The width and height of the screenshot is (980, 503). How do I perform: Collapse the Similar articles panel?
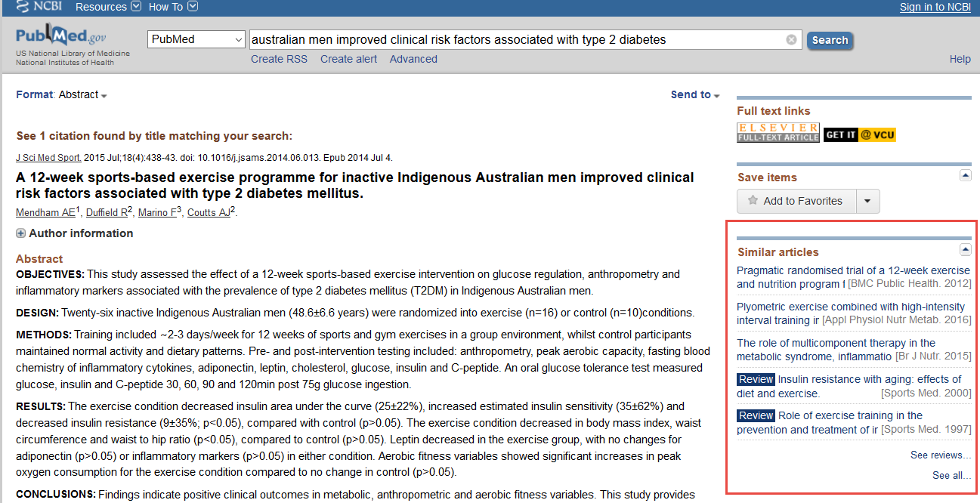click(965, 248)
